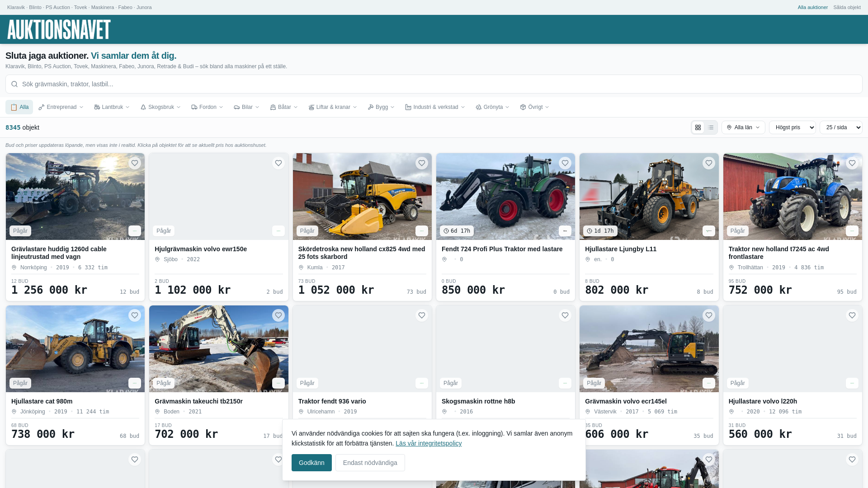Favorite the Hjulgrävmaskin volvo ewr150e listing
Image resolution: width=868 pixels, height=488 pixels.
coord(278,163)
